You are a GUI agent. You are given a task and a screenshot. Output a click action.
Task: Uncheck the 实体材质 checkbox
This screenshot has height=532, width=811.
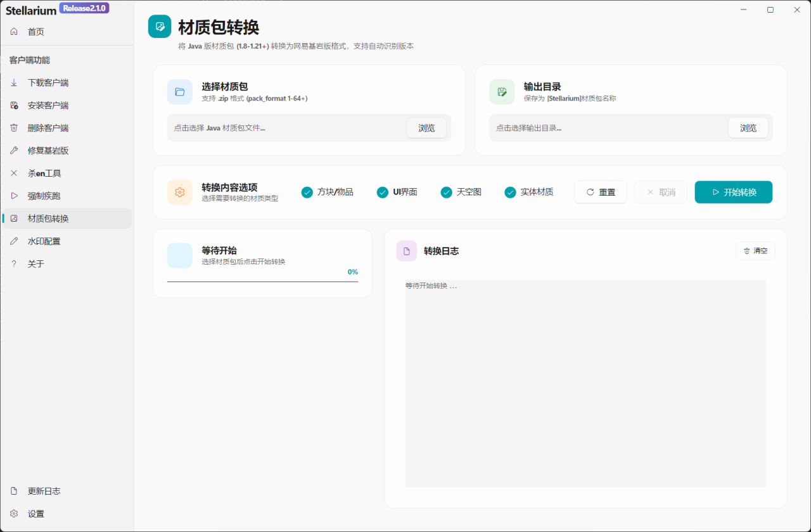[510, 192]
